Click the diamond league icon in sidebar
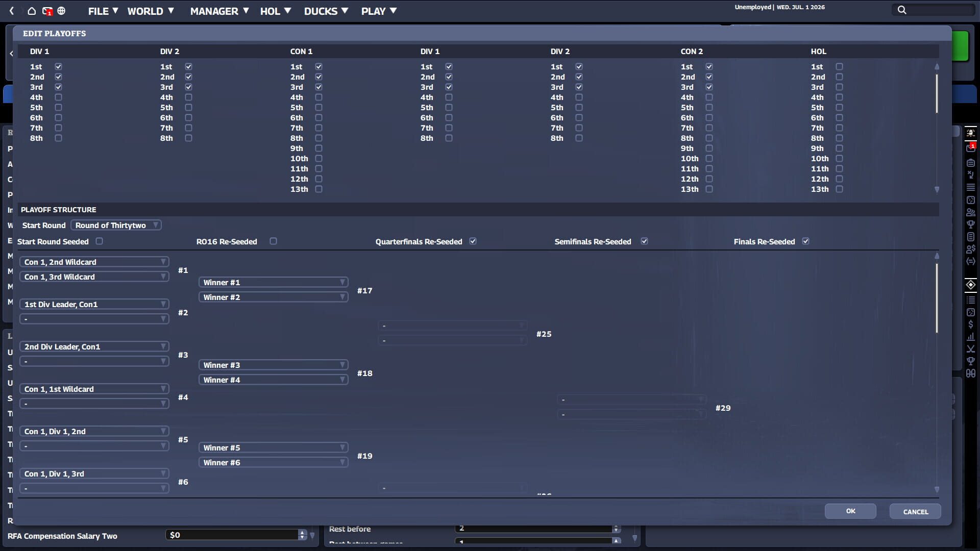Screen dimensions: 980x551 971,285
